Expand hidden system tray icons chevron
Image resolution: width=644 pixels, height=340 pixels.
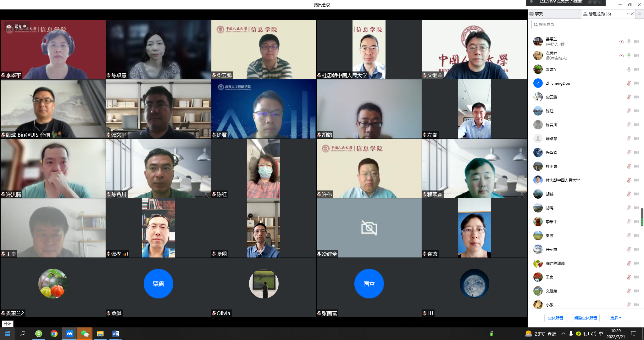tap(563, 334)
